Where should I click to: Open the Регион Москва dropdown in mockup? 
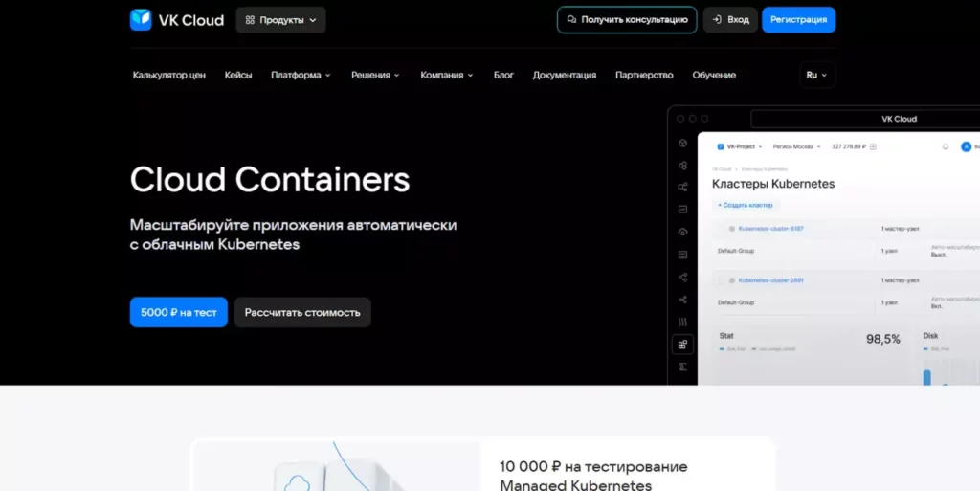pyautogui.click(x=796, y=146)
